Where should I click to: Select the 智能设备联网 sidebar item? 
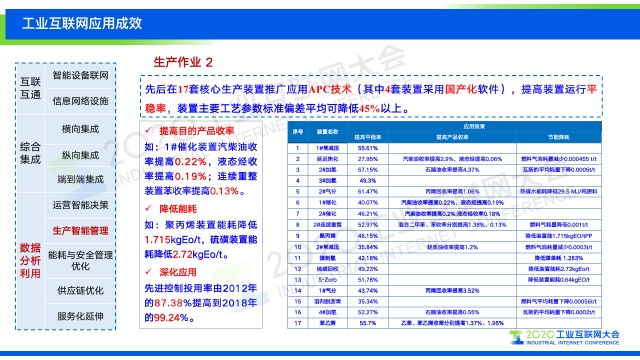tap(80, 75)
